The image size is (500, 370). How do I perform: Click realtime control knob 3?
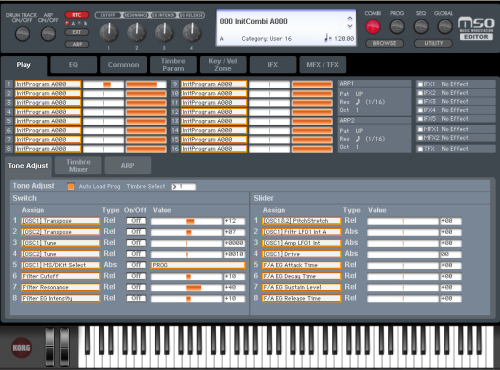point(164,32)
